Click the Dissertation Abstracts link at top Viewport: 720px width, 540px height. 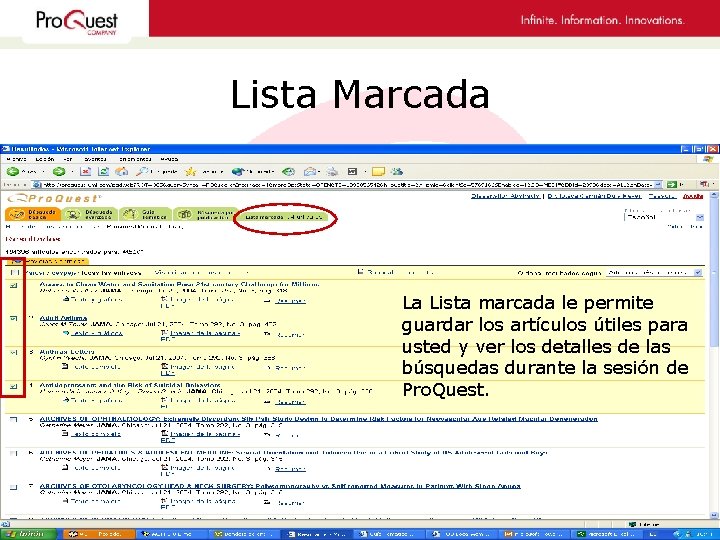click(506, 196)
